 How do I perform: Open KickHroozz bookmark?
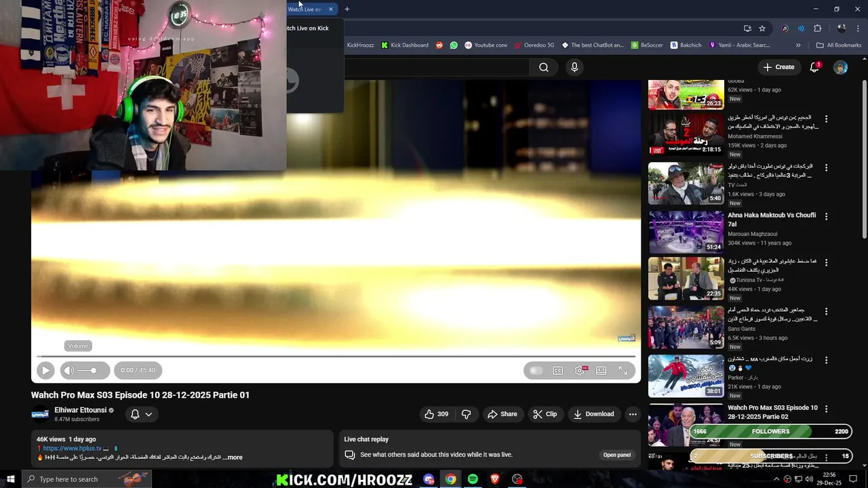[360, 45]
